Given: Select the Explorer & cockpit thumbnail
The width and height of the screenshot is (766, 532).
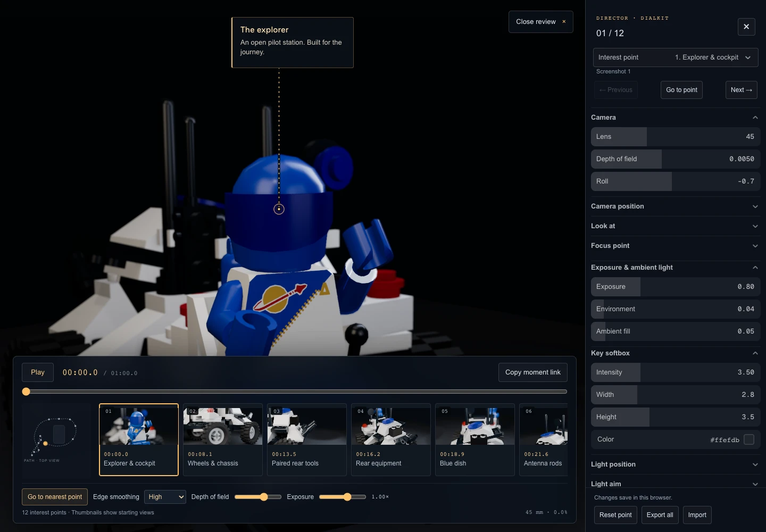Looking at the screenshot, I should [139, 440].
